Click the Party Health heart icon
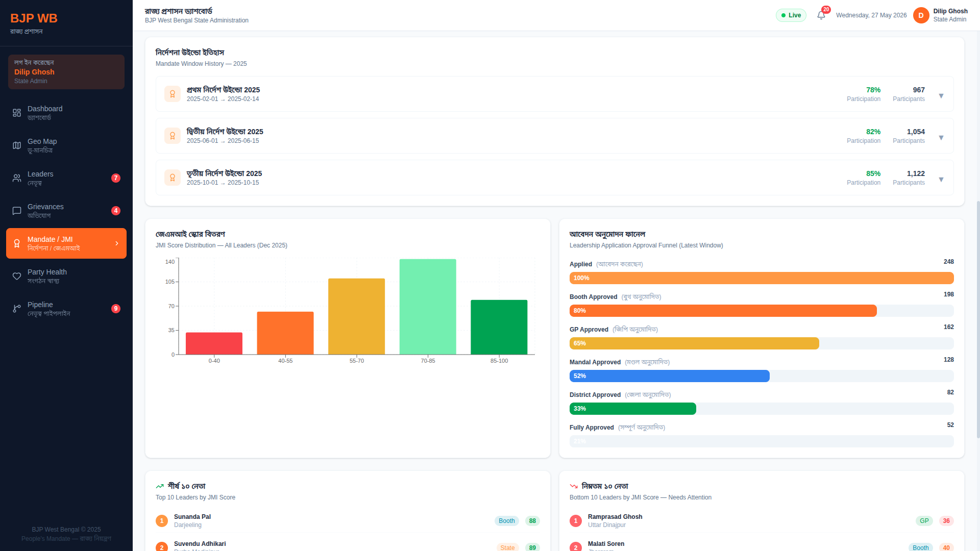The height and width of the screenshot is (551, 980). tap(17, 276)
